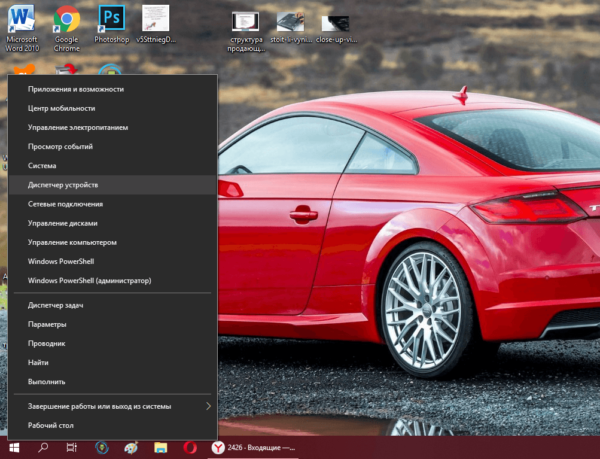Open 'Параметры' settings entry
Image resolution: width=600 pixels, height=459 pixels.
tap(113, 324)
